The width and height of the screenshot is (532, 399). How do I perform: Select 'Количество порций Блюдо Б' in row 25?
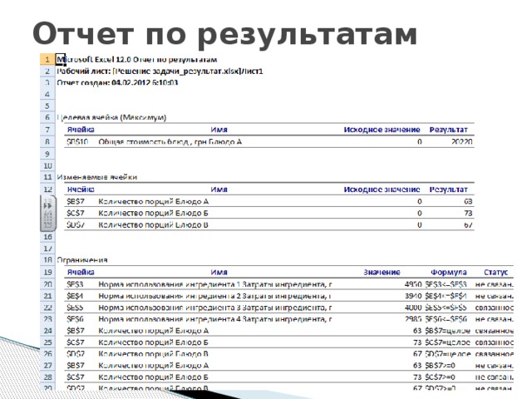(153, 342)
